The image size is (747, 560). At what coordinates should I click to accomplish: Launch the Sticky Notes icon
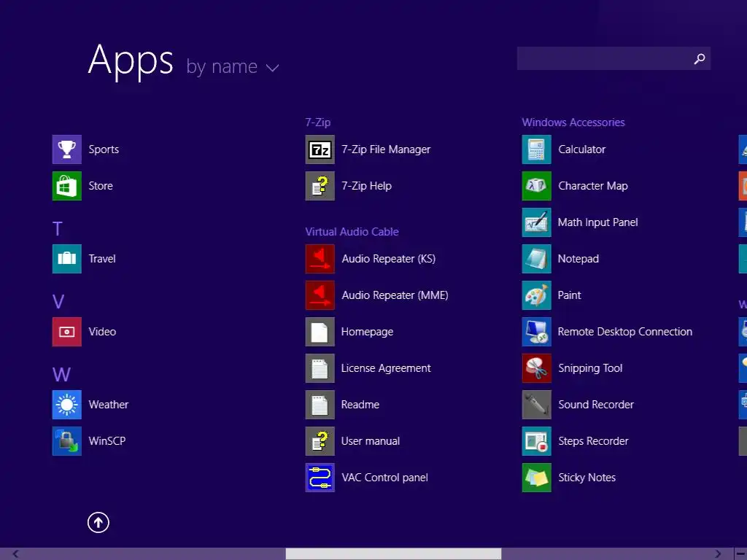click(x=536, y=477)
